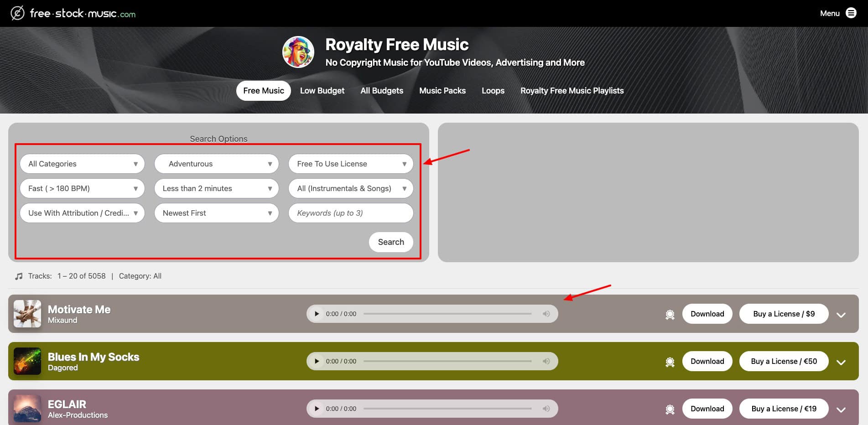Play the Blues In My Socks track
868x425 pixels.
pyautogui.click(x=317, y=361)
